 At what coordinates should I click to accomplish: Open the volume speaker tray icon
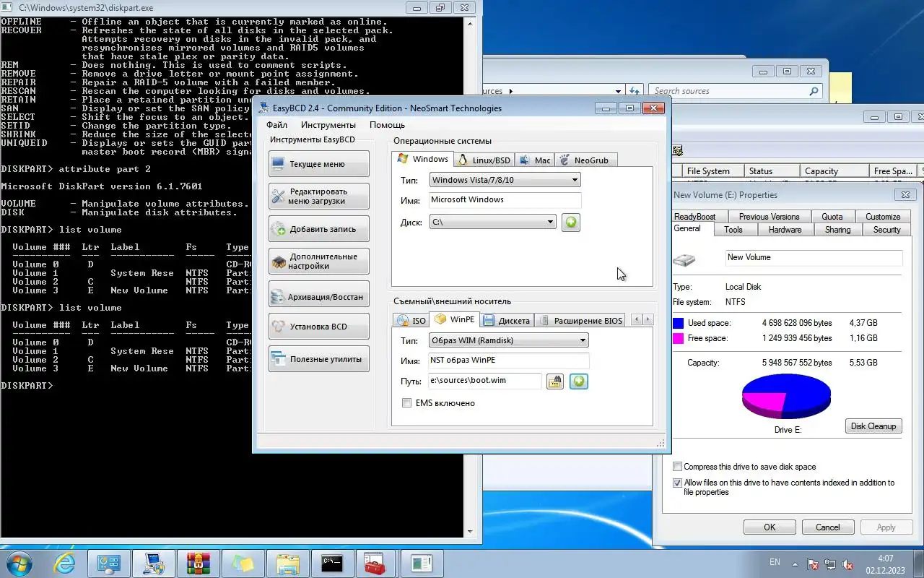click(x=848, y=564)
